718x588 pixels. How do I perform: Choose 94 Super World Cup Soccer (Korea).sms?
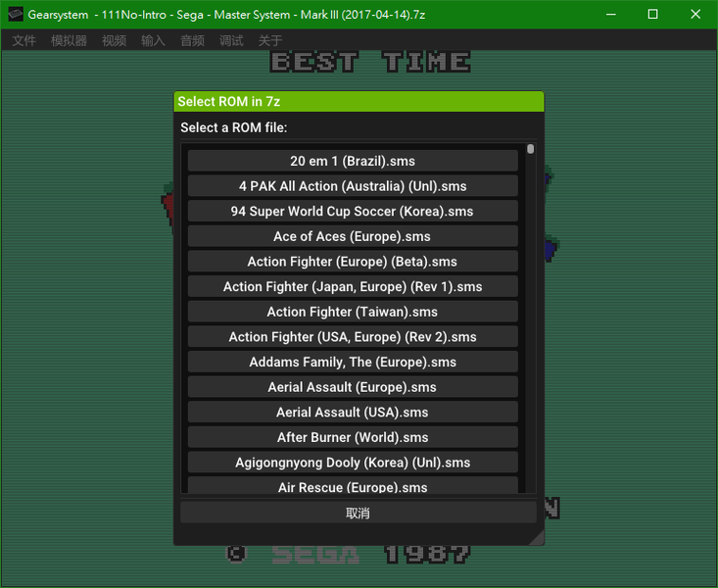pyautogui.click(x=353, y=212)
